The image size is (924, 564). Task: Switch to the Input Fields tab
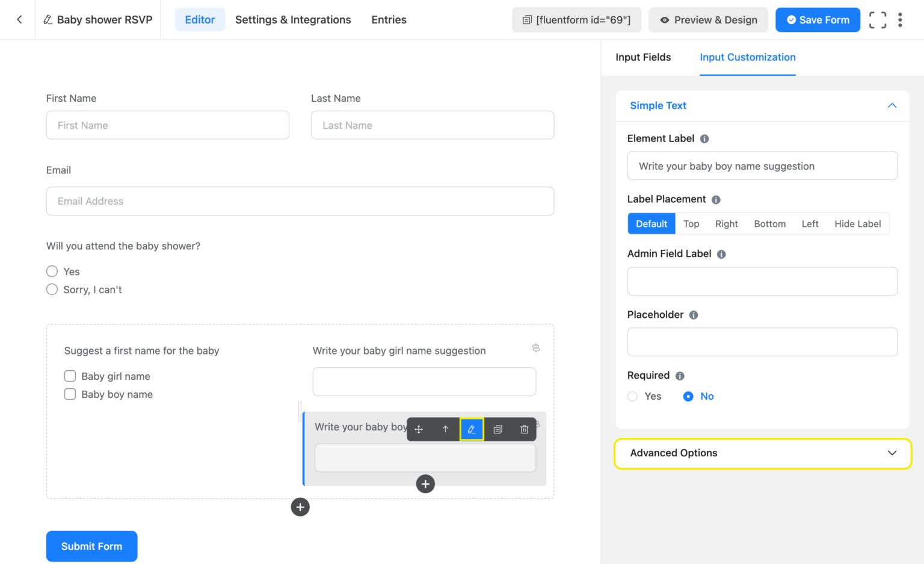pyautogui.click(x=643, y=57)
